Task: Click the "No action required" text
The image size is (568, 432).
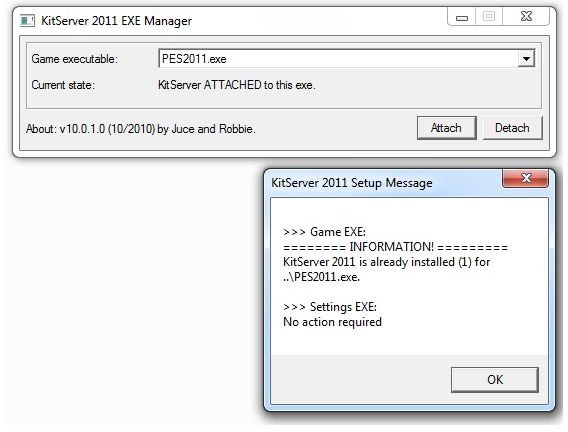Action: [333, 322]
